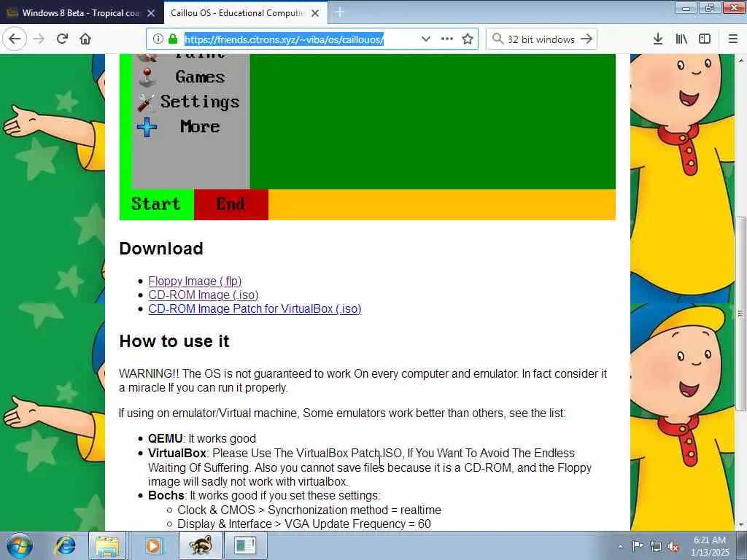Screen dimensions: 747x560
Task: Click the bold 'VirtualBox' list entry
Action: [177, 453]
